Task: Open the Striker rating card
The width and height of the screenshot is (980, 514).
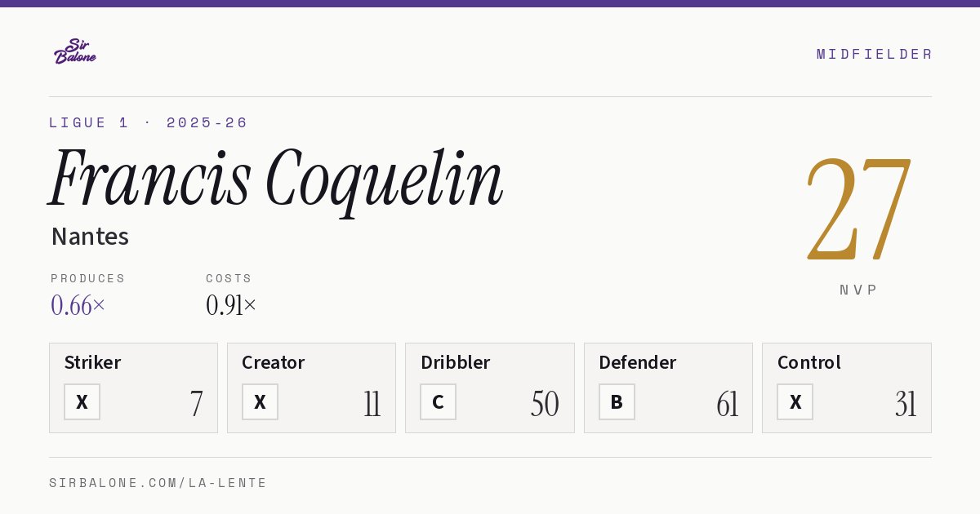Action: [133, 388]
